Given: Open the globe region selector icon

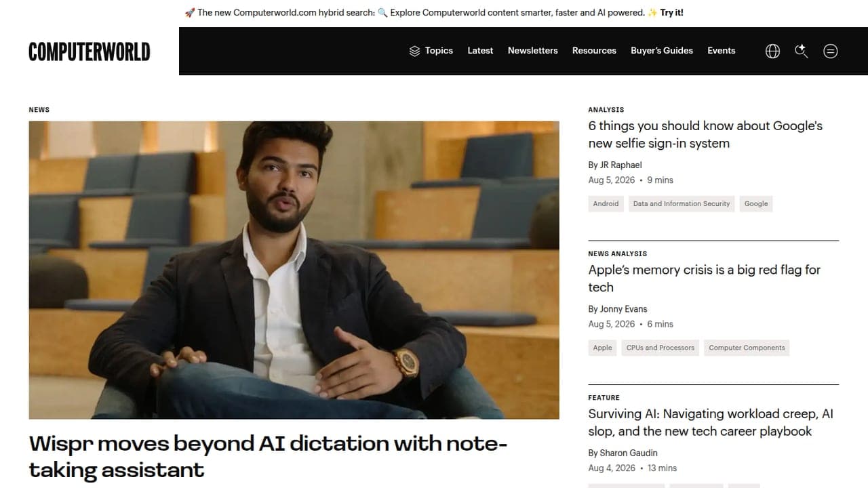Looking at the screenshot, I should tap(772, 51).
